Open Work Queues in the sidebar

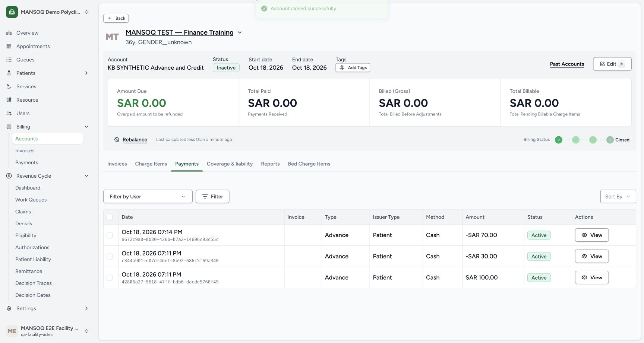pos(31,200)
